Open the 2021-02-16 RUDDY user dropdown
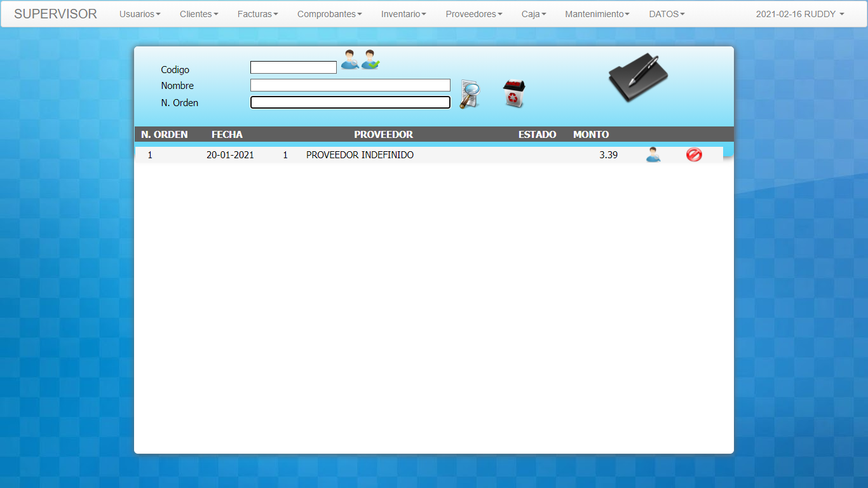Image resolution: width=868 pixels, height=488 pixels. coord(799,14)
